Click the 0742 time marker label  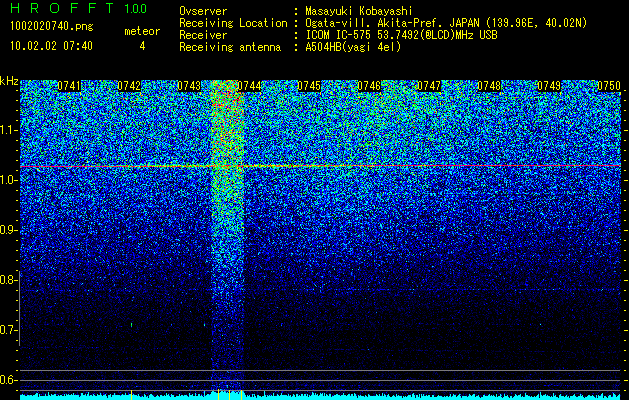pos(129,86)
